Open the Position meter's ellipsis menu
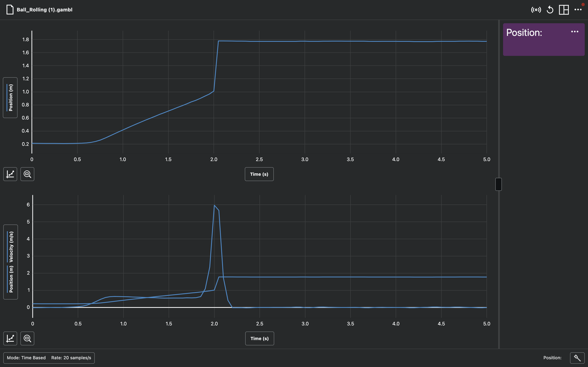Viewport: 588px width, 367px height. pos(575,32)
